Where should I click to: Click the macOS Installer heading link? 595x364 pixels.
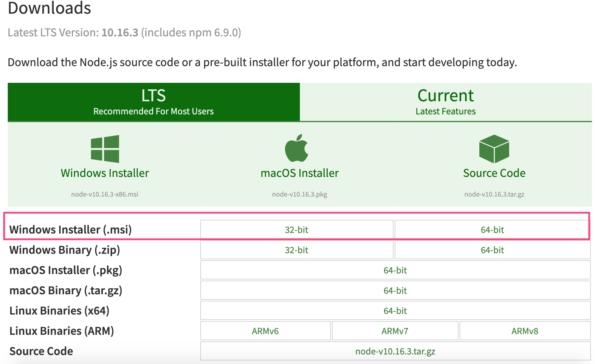point(300,173)
